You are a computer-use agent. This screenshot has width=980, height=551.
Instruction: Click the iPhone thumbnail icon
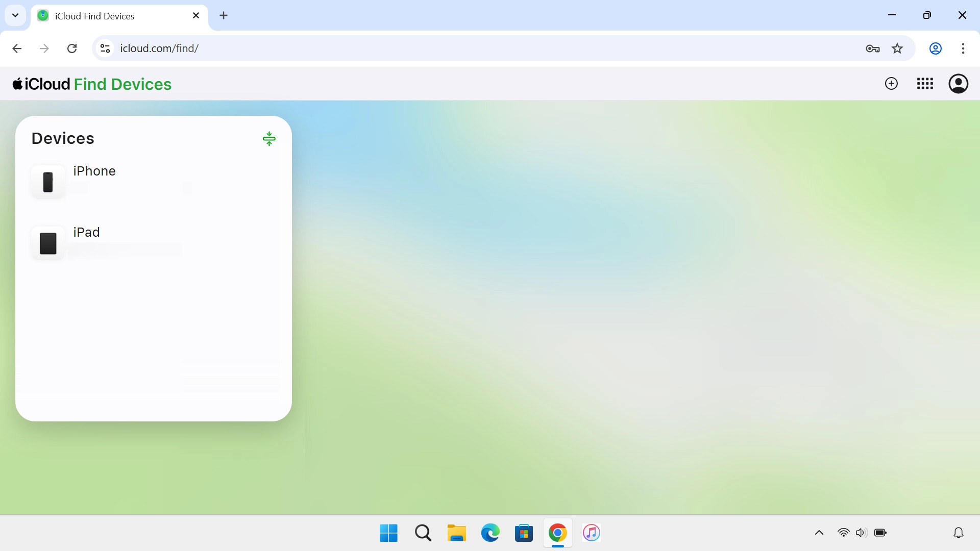coord(48,182)
